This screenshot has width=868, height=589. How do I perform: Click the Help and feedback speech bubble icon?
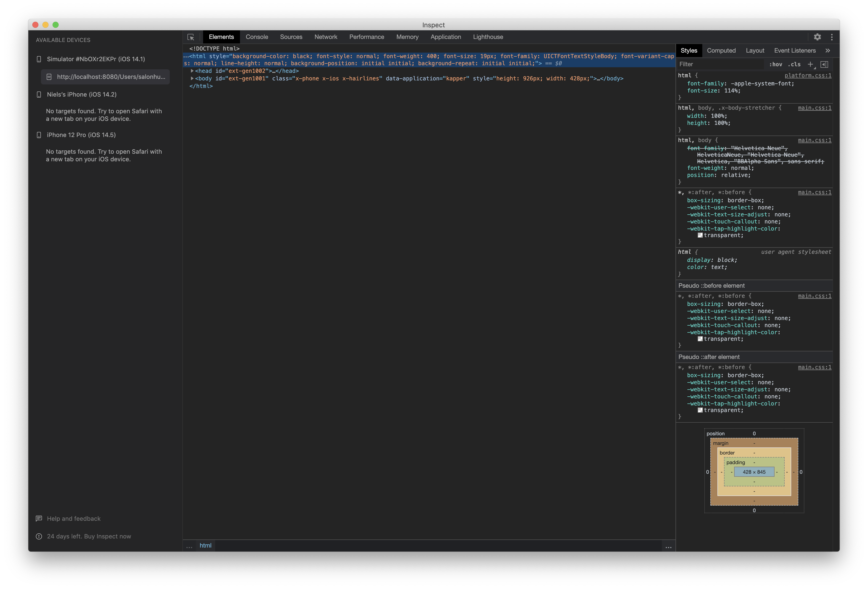pyautogui.click(x=39, y=518)
